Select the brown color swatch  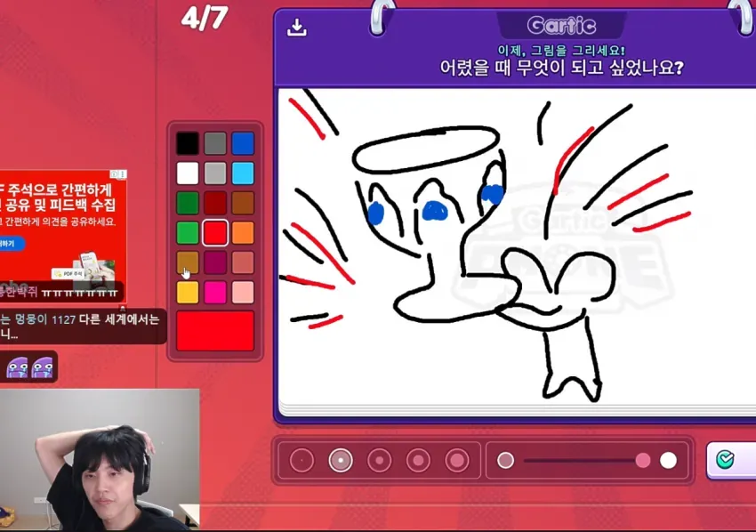[243, 203]
